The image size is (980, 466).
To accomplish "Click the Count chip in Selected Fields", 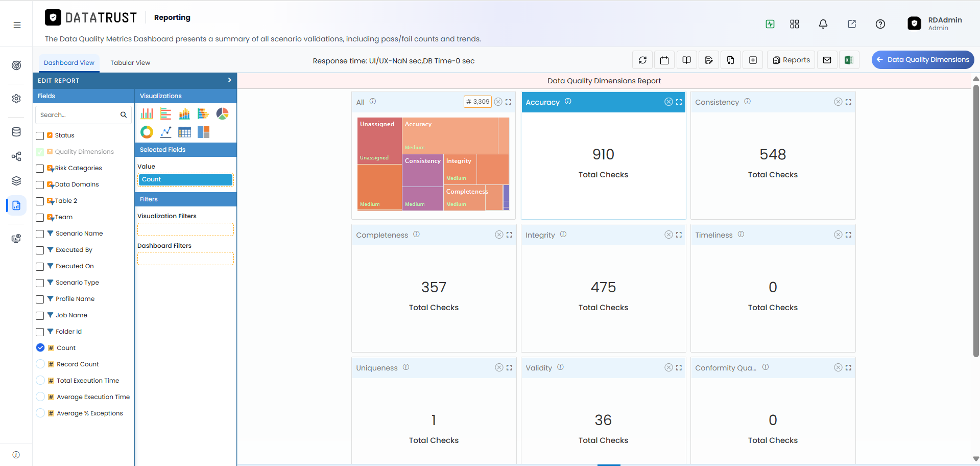I will click(185, 179).
